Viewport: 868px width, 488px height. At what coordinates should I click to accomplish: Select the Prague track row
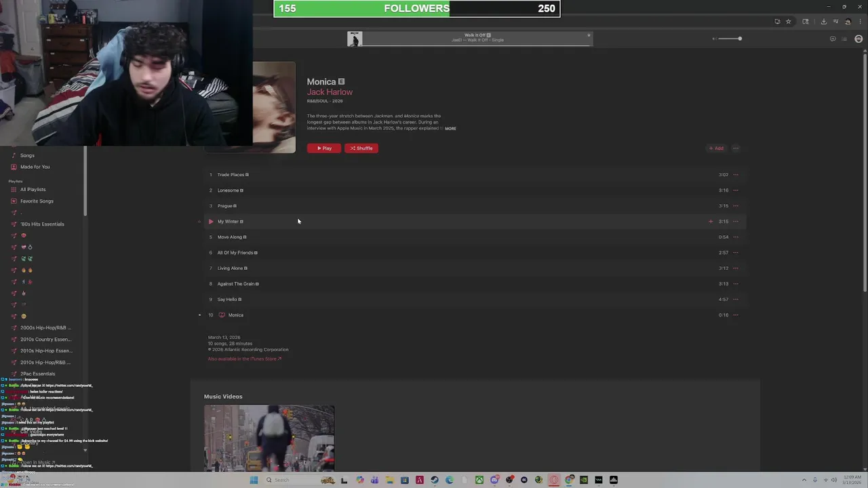(473, 206)
